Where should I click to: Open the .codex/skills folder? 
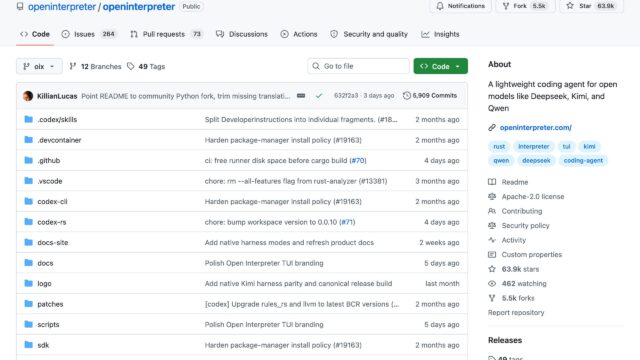[x=57, y=120]
